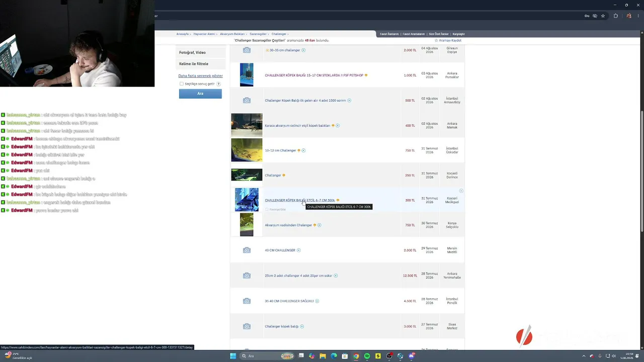Open Google Chrome from the taskbar

[x=356, y=356]
